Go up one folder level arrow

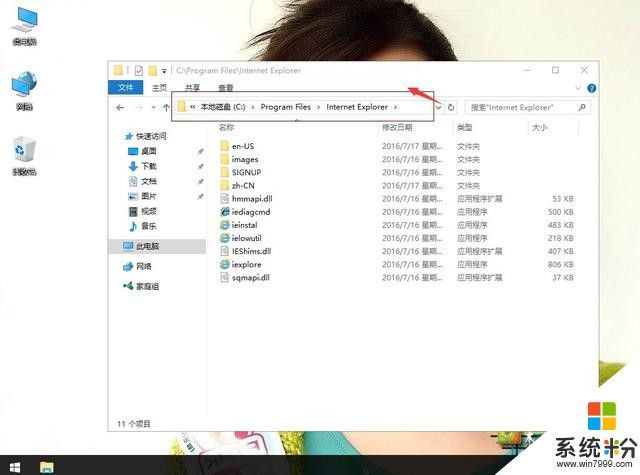166,108
